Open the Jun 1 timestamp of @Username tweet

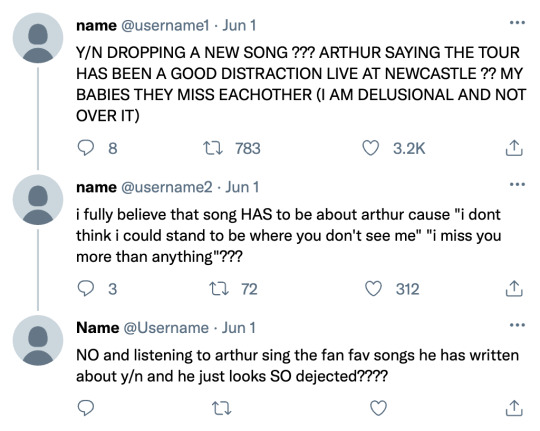point(238,328)
